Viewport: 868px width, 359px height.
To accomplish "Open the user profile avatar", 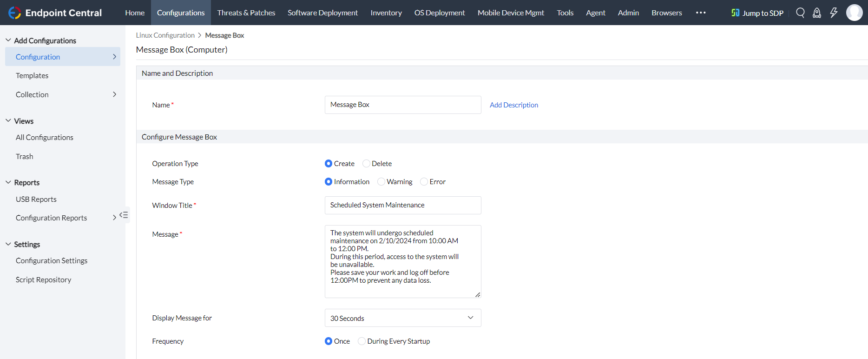I will (x=854, y=13).
